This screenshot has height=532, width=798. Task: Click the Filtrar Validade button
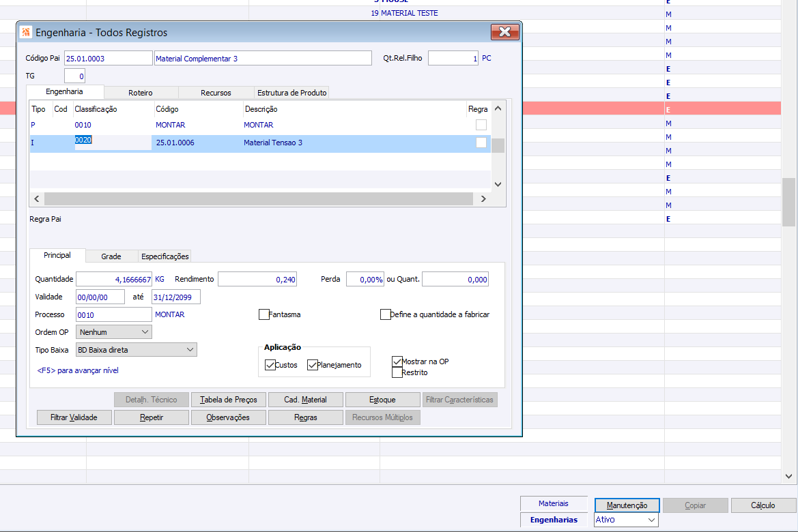74,417
